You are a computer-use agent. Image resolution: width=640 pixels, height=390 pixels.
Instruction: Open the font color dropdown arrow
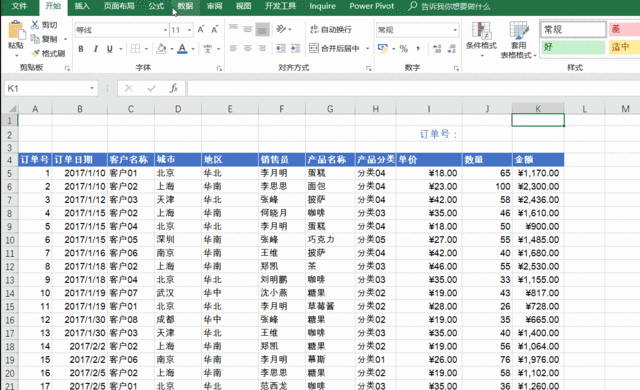coord(193,49)
